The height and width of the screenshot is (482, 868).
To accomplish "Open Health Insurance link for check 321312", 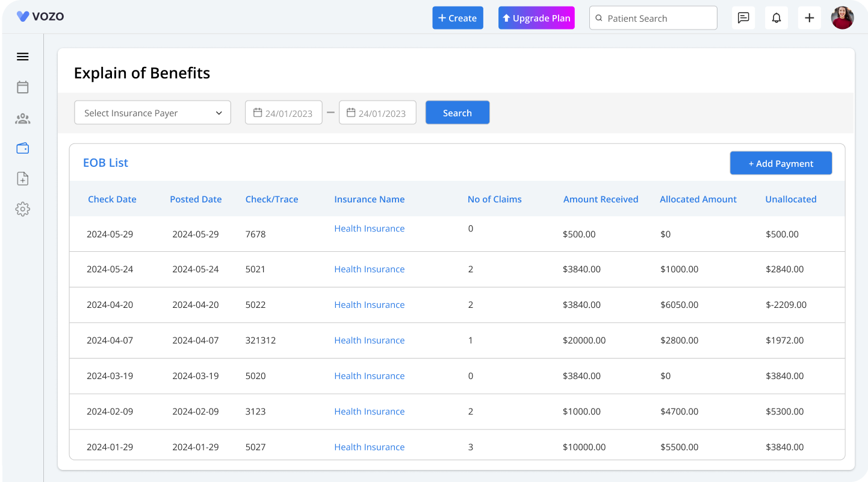I will point(370,340).
